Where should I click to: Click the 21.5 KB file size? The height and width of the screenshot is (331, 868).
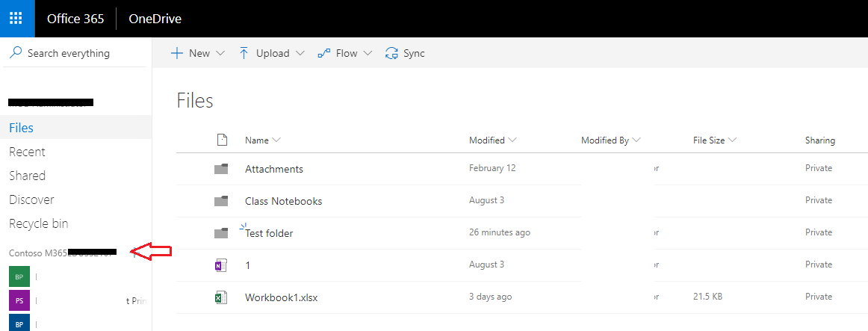[707, 296]
